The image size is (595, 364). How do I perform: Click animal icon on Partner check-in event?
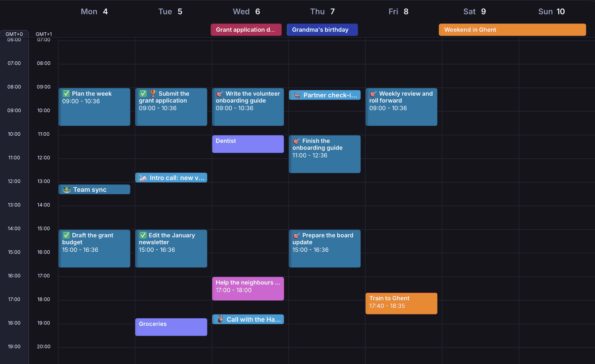point(297,95)
